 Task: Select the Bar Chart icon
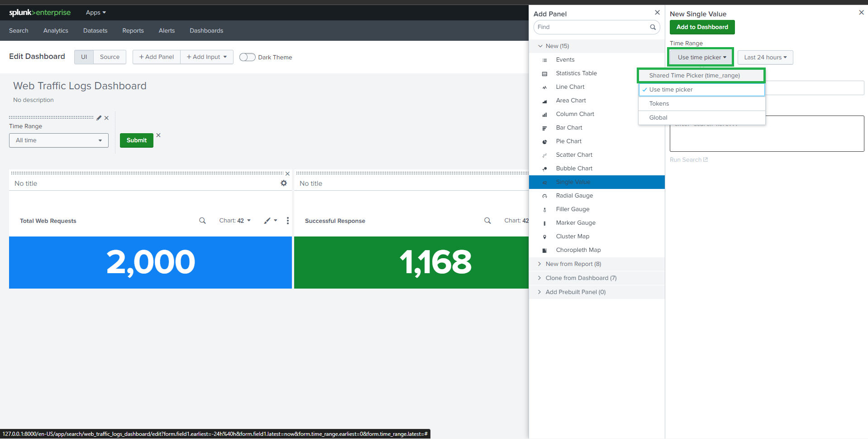[545, 128]
